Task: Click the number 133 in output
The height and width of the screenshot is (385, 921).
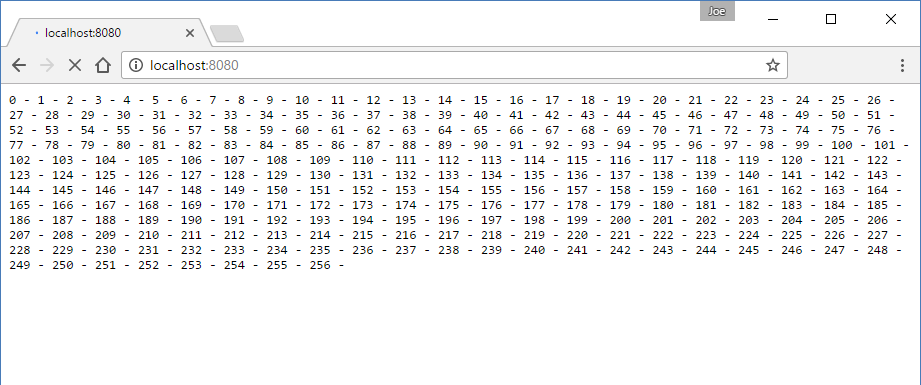Action: [449, 175]
